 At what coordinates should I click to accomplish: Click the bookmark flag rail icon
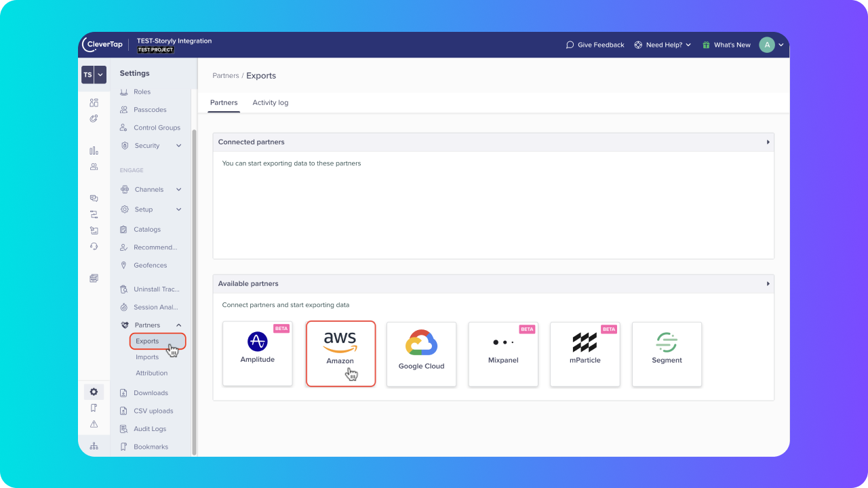[94, 408]
